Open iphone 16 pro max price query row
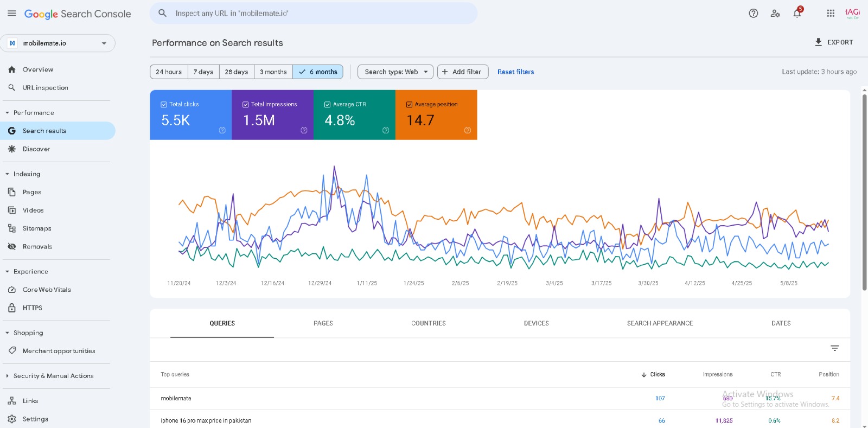868x428 pixels. [x=500, y=420]
